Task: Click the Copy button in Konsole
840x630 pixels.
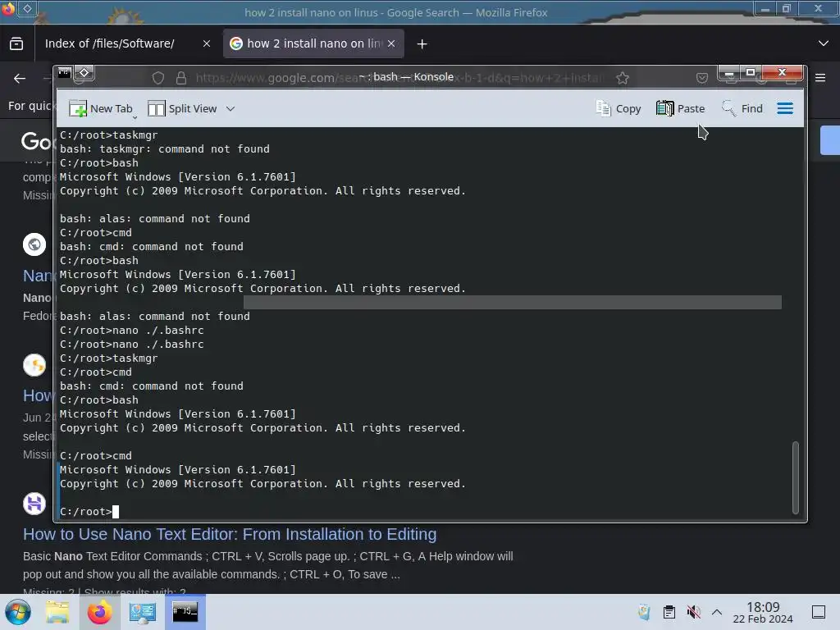Action: coord(619,109)
